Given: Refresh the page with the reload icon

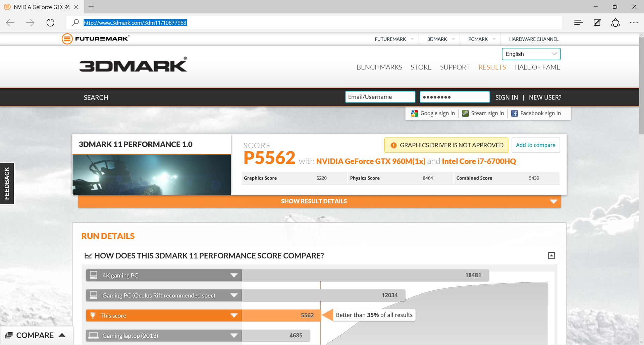Looking at the screenshot, I should coord(50,23).
